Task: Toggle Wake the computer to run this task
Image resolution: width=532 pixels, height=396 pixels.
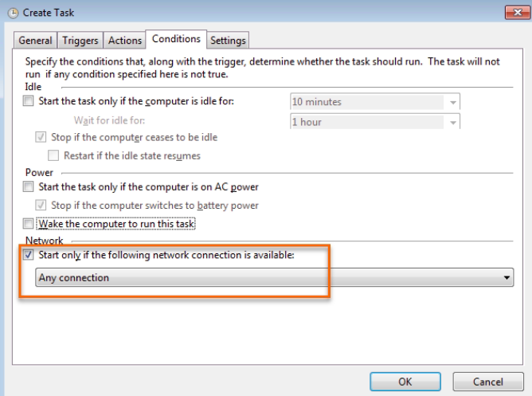Action: (x=28, y=224)
